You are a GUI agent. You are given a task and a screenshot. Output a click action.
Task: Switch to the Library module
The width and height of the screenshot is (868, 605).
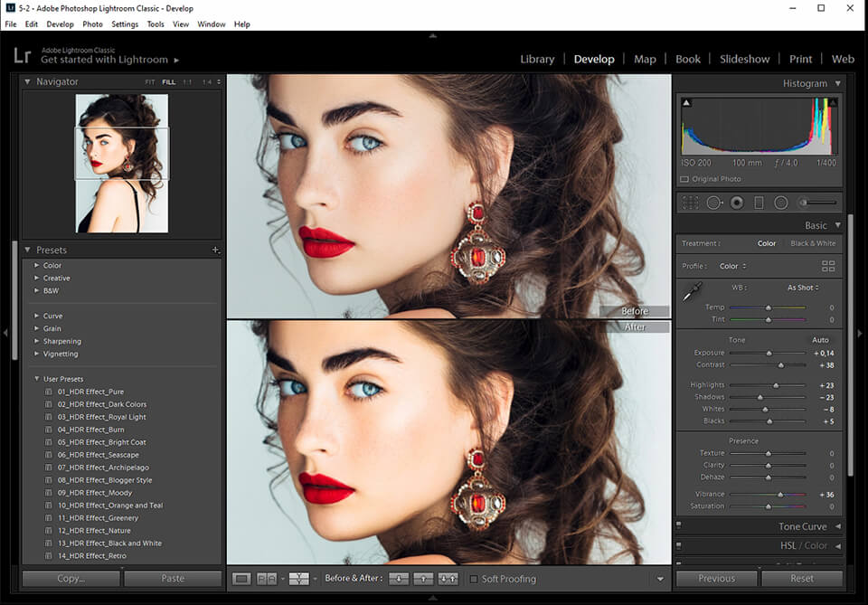[x=537, y=59]
